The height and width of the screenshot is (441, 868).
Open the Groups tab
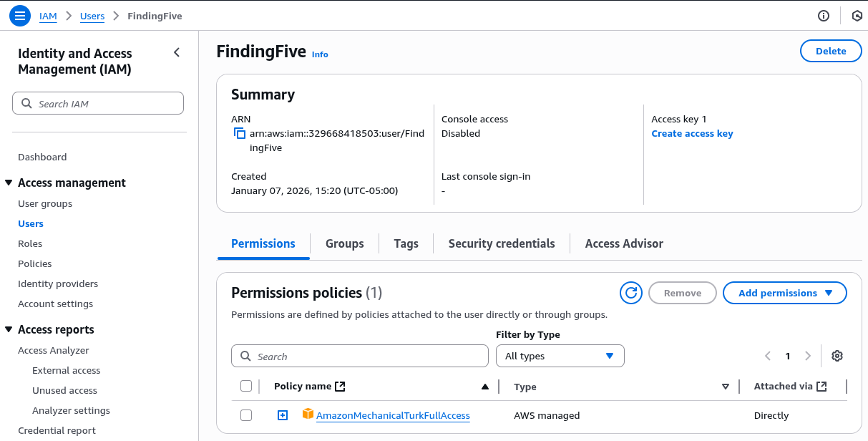click(344, 243)
